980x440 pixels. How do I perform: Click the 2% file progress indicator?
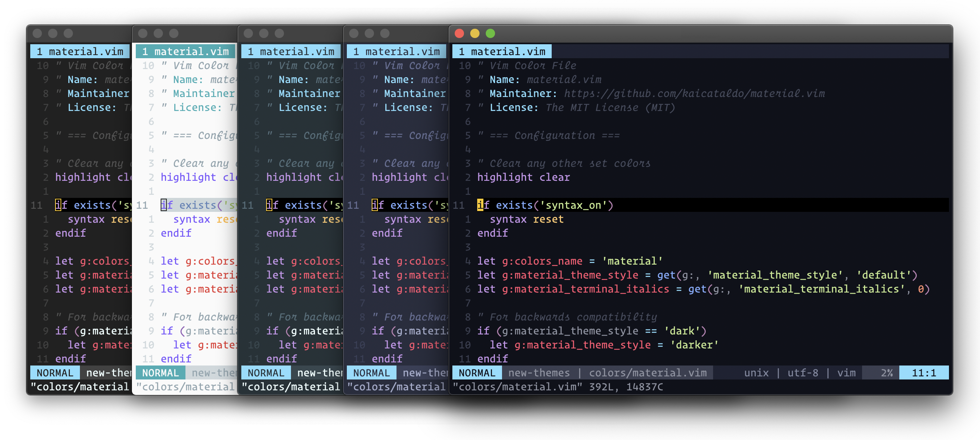click(887, 373)
